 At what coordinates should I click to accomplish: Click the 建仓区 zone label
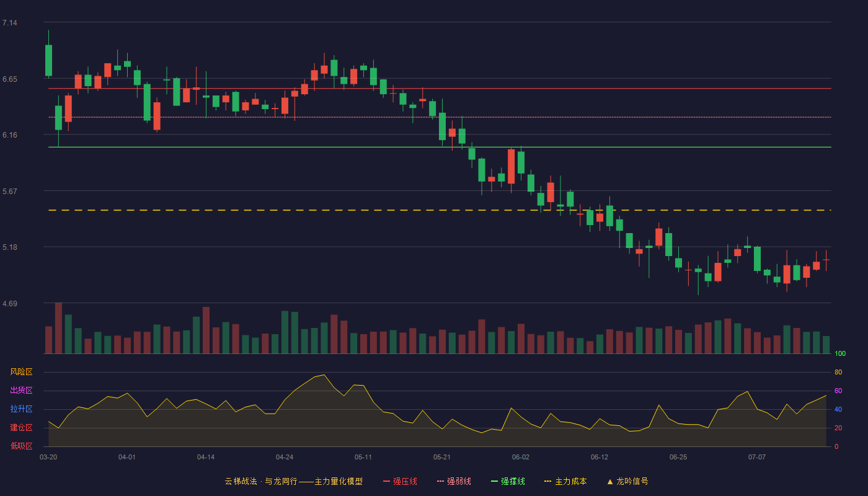[x=21, y=428]
